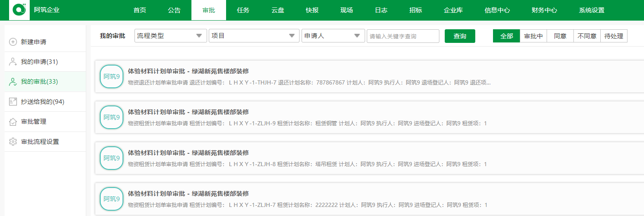Open the 日志 tab

[x=381, y=10]
